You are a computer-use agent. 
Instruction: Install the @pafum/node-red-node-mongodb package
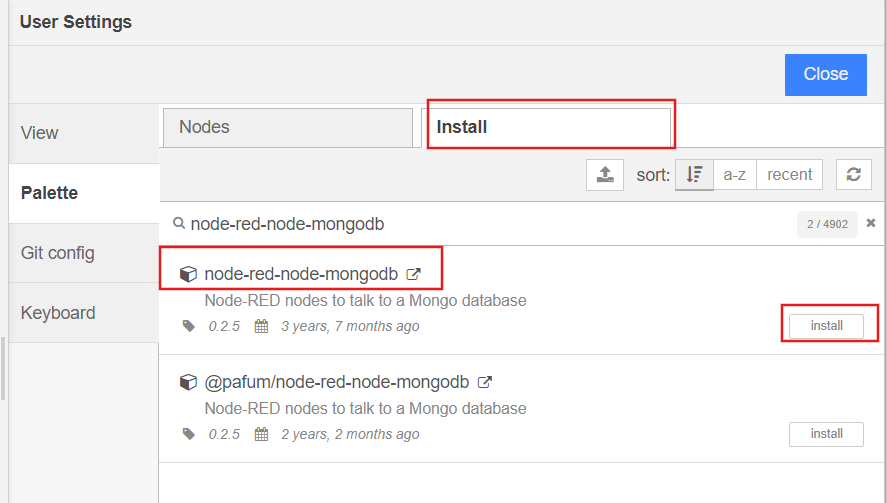click(826, 434)
